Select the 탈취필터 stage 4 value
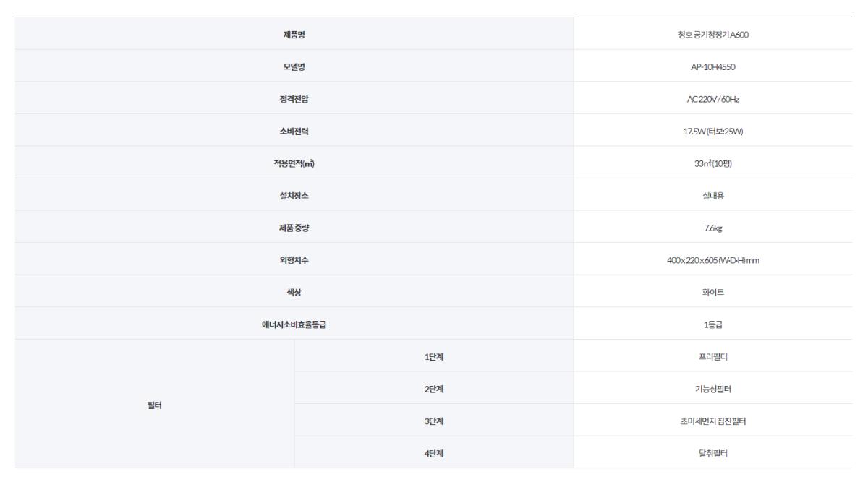Image resolution: width=868 pixels, height=482 pixels. (x=712, y=452)
